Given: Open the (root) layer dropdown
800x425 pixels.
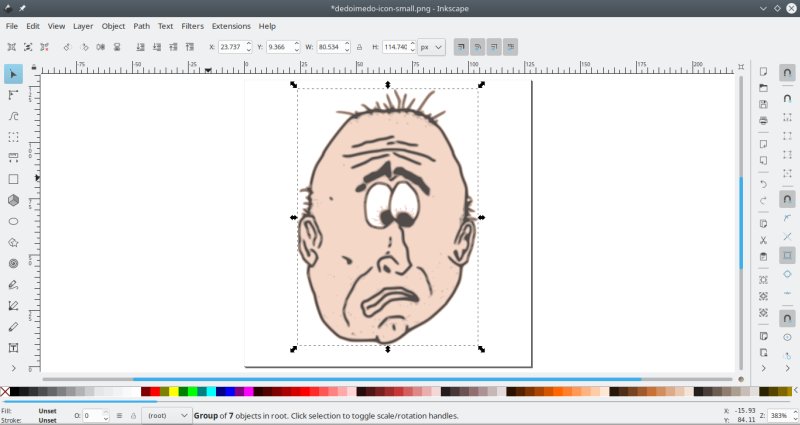Looking at the screenshot, I should click(166, 415).
